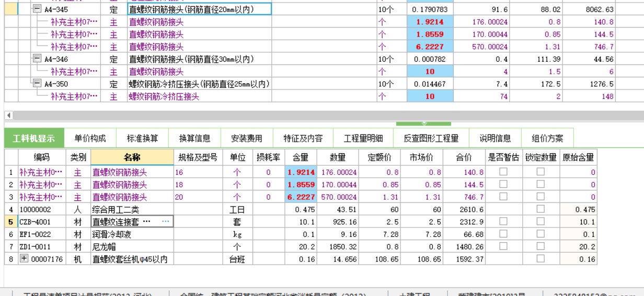Click the 编码 column header
644x296 pixels.
point(42,157)
